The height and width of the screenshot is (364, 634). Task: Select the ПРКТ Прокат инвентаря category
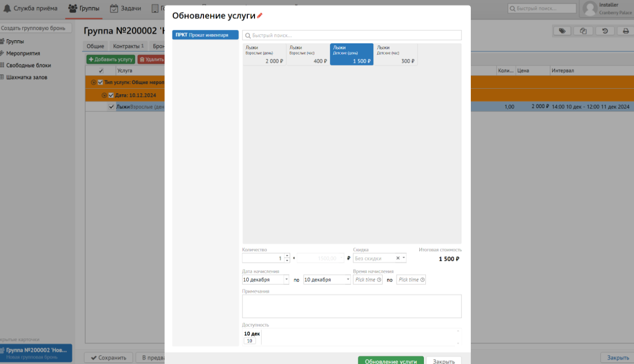pos(205,35)
